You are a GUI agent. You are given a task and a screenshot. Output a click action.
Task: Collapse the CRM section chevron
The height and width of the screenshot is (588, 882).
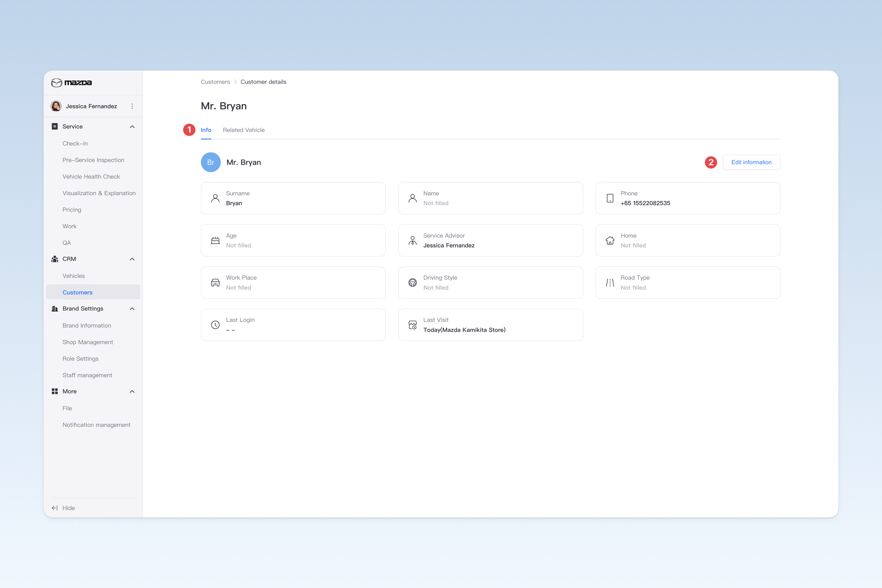132,259
